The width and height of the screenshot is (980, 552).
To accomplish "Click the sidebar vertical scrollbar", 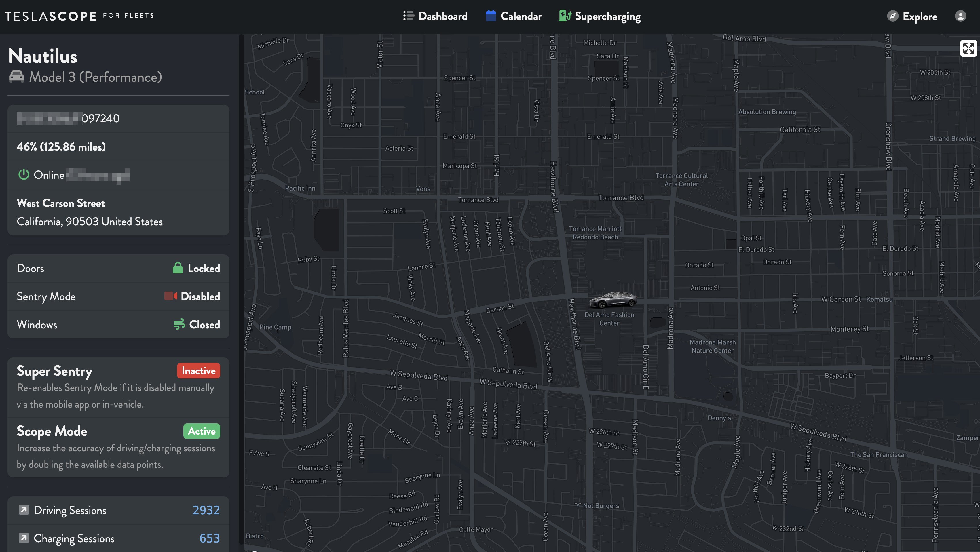I will point(241,289).
